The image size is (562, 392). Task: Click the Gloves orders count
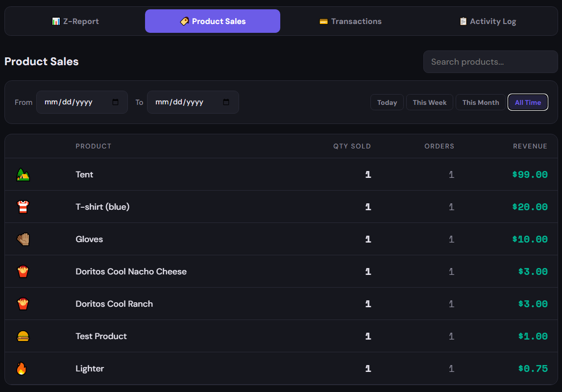tap(451, 239)
